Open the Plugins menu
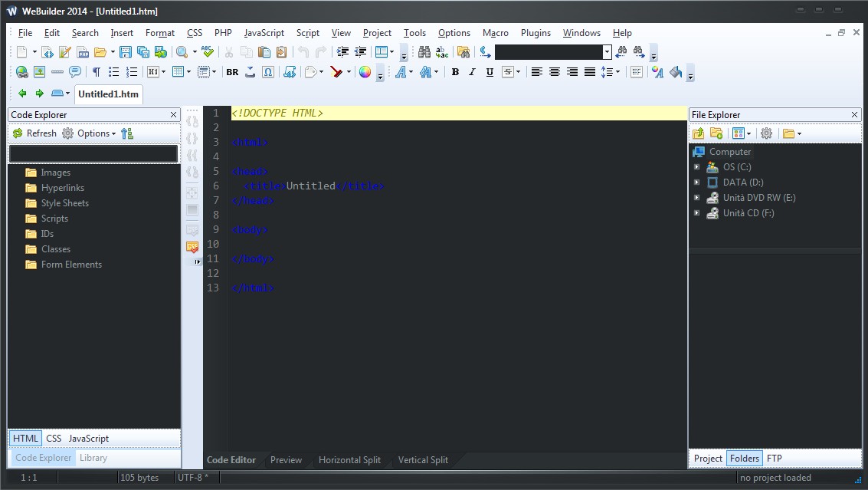Screen dimensions: 868x490 pos(536,33)
